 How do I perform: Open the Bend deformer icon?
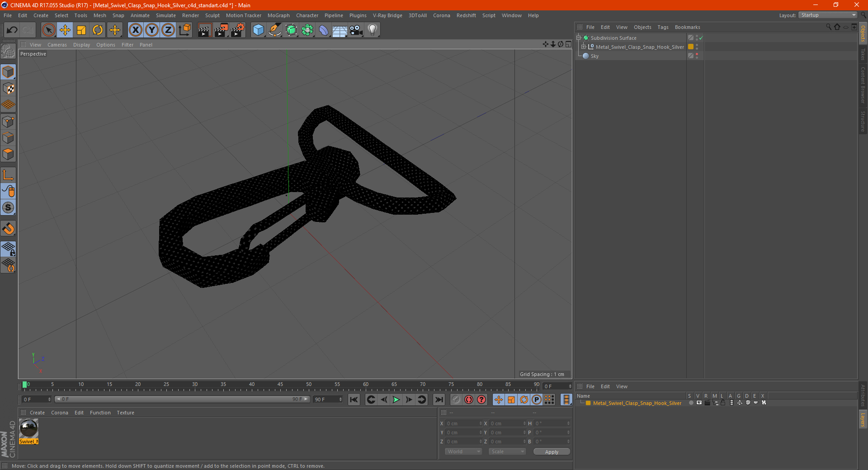[x=324, y=30]
